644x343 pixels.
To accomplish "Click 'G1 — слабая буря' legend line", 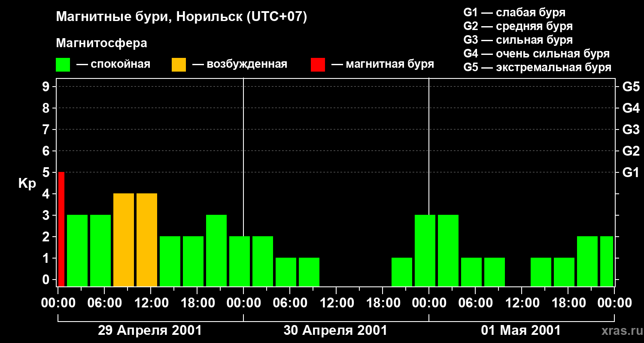I will click(514, 12).
